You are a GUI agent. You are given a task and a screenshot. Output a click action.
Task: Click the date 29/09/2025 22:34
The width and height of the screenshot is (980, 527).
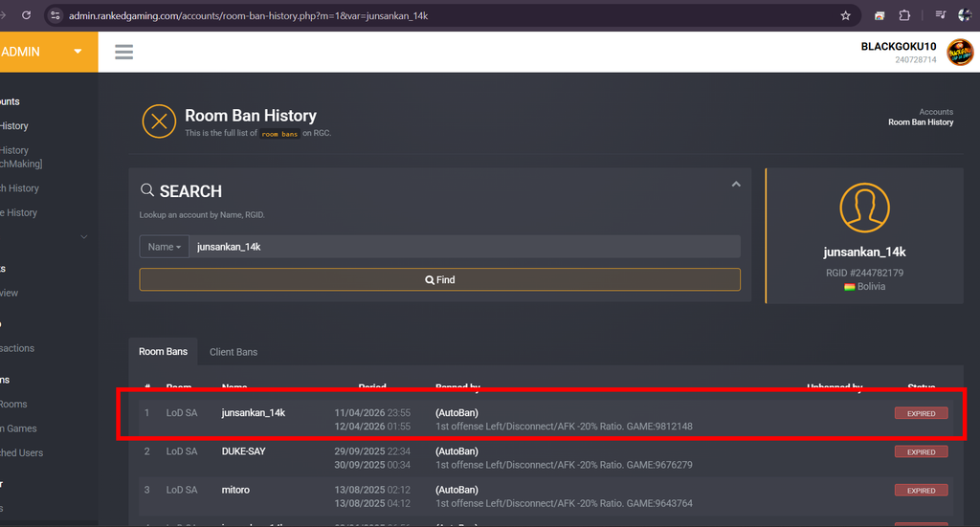[x=372, y=451]
